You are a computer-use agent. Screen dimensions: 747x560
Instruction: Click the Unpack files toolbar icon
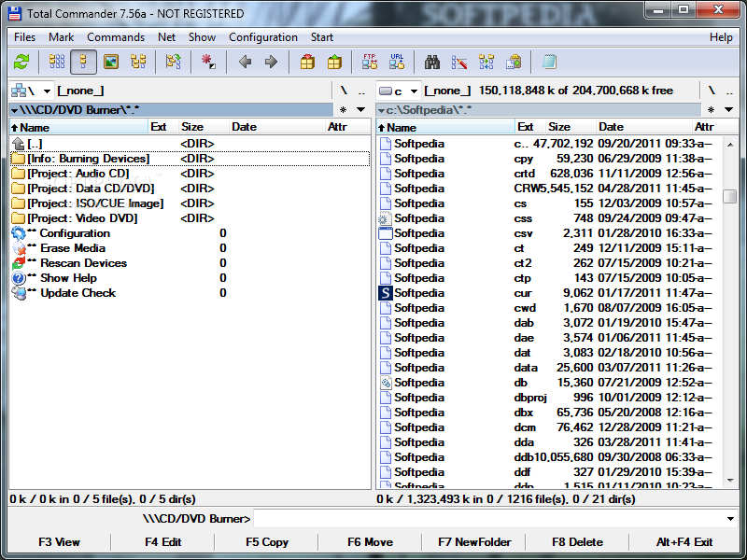click(x=334, y=62)
